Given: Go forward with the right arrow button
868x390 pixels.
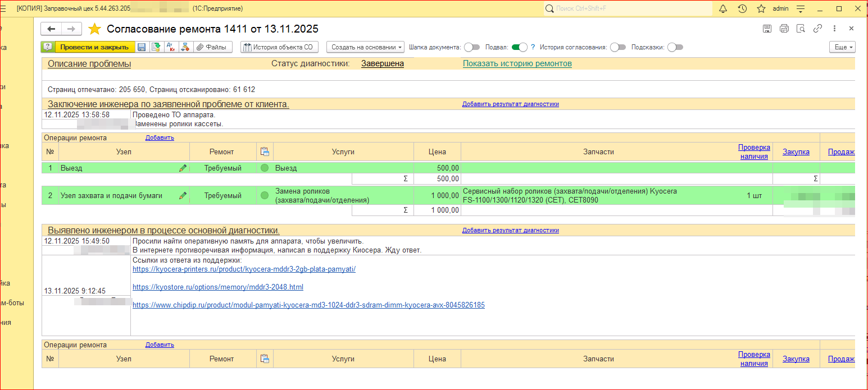Looking at the screenshot, I should (x=71, y=29).
